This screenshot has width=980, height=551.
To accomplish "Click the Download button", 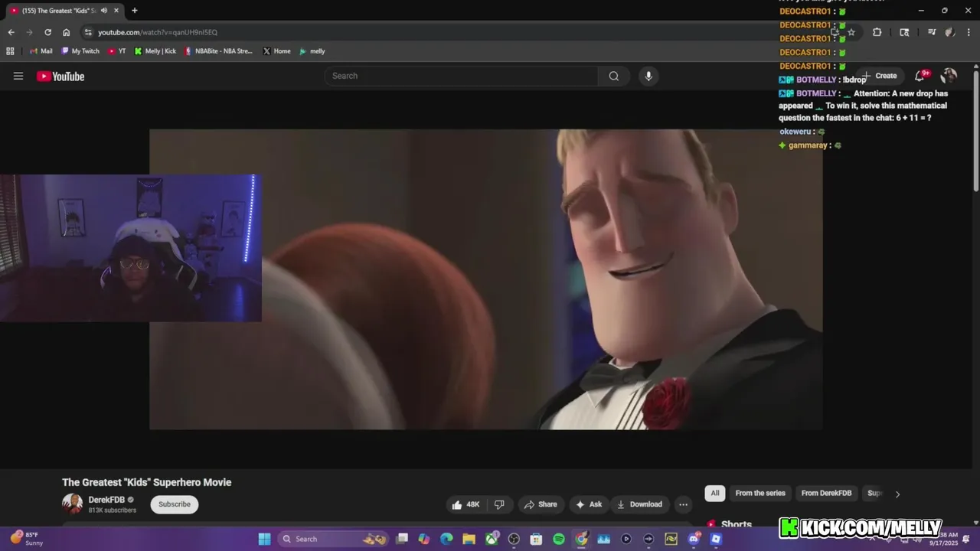I will 639,504.
